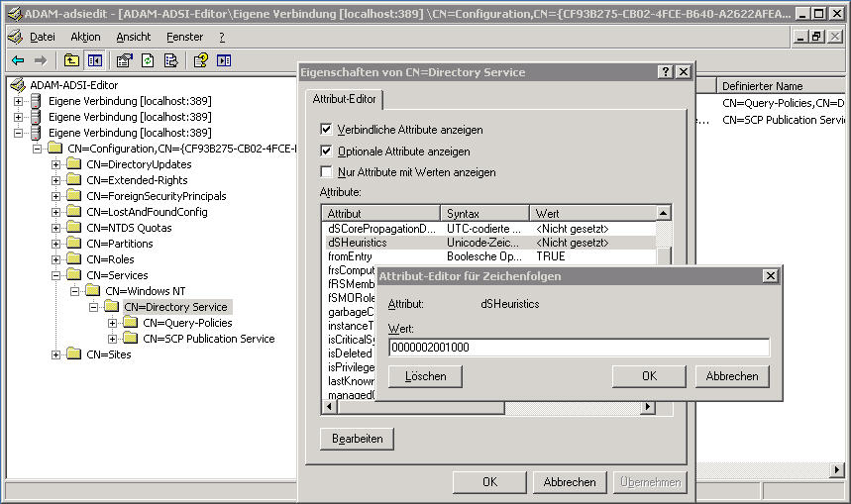Select the Attribut-Editor tab
The height and width of the screenshot is (504, 851).
click(x=344, y=99)
